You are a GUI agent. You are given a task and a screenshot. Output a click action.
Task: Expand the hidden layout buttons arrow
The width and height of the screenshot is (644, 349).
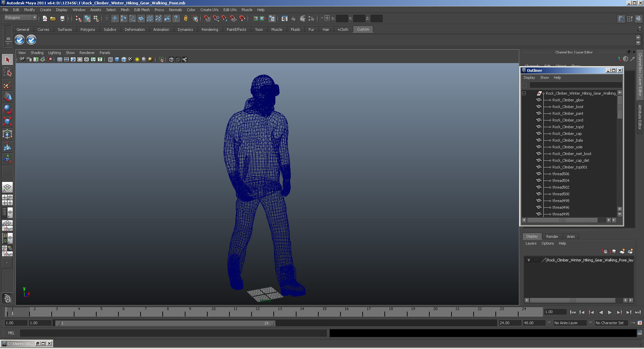7,263
